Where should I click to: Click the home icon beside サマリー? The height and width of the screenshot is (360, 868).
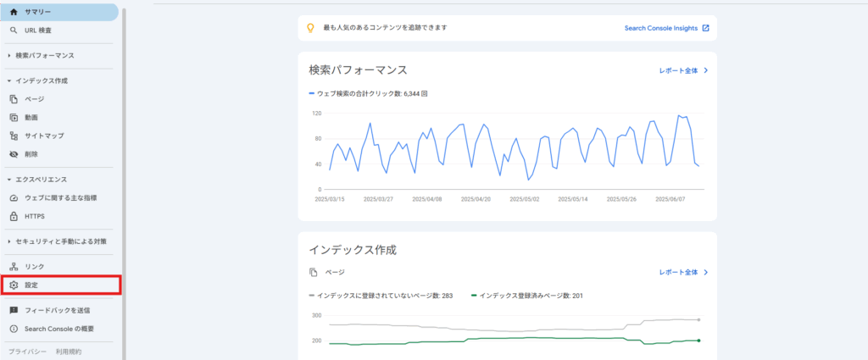click(x=14, y=12)
